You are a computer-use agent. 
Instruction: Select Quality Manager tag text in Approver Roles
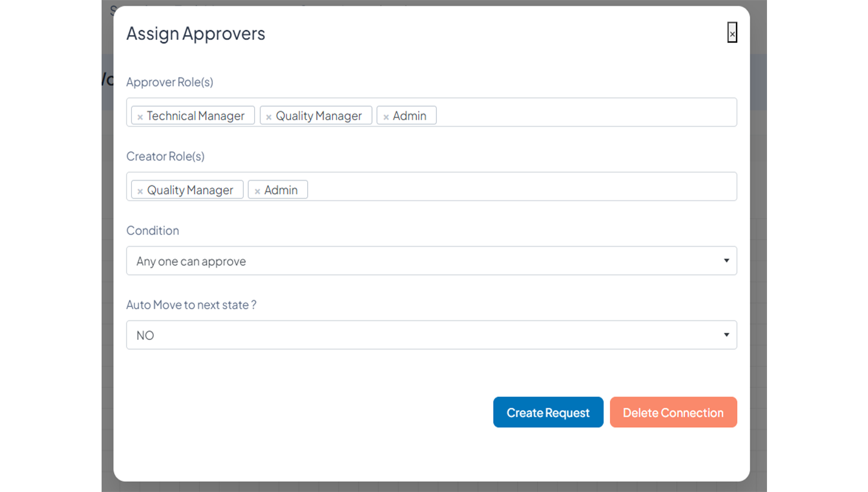[x=318, y=116]
